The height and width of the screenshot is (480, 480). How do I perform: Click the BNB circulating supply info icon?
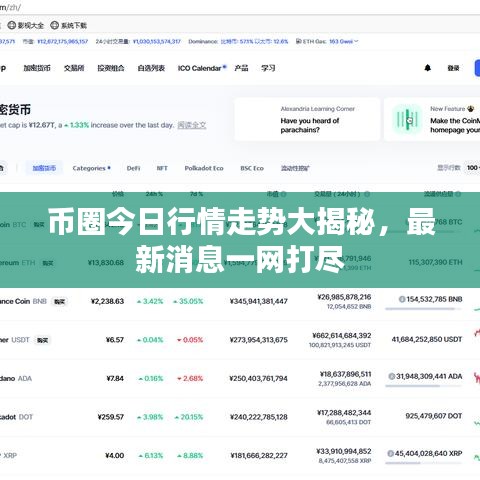coord(402,299)
